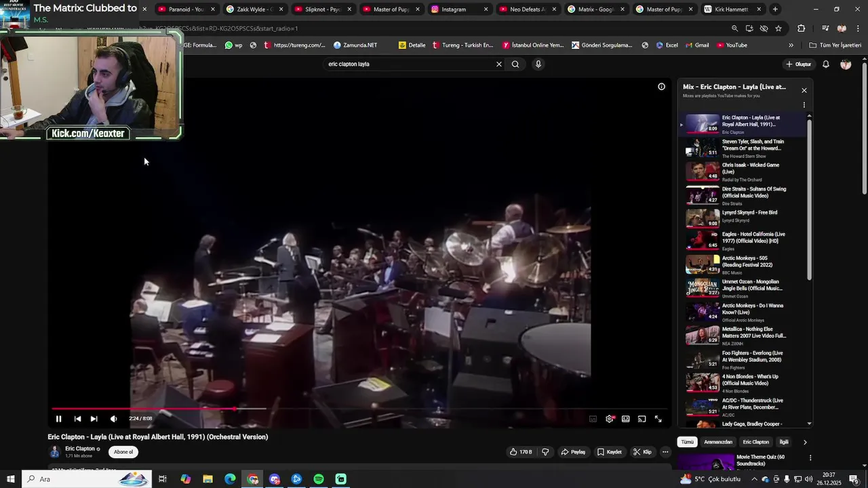Screen dimensions: 868x488
Task: Switch to theater mode
Action: point(626,419)
